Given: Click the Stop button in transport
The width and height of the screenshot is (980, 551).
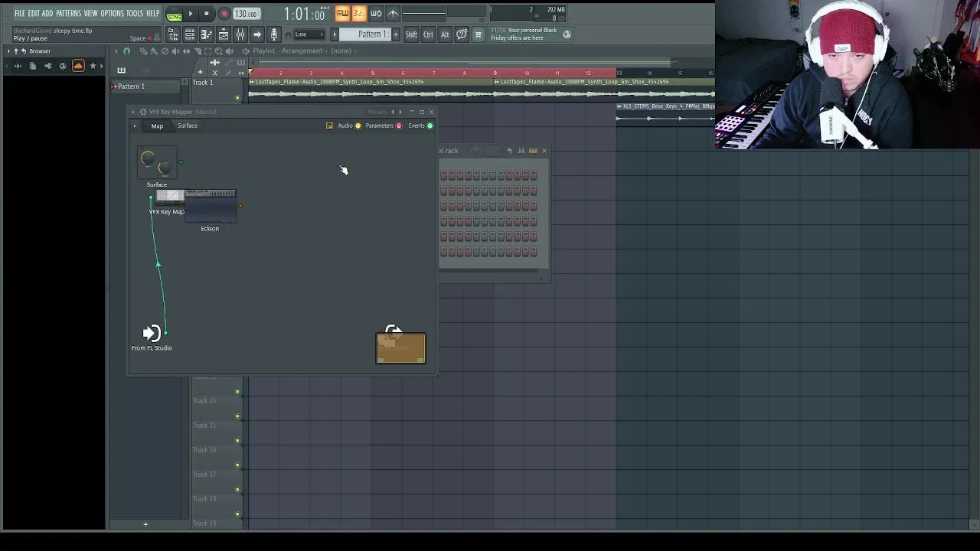Looking at the screenshot, I should [x=206, y=14].
